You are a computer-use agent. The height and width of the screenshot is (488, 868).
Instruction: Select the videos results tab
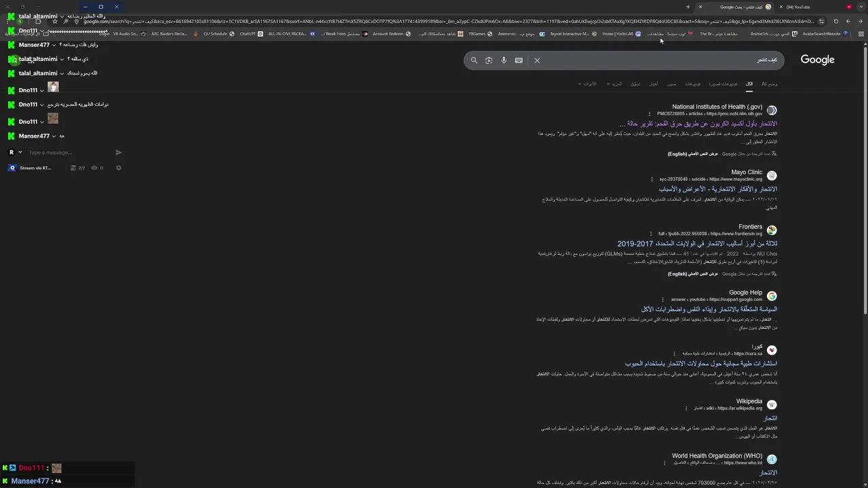pos(692,84)
